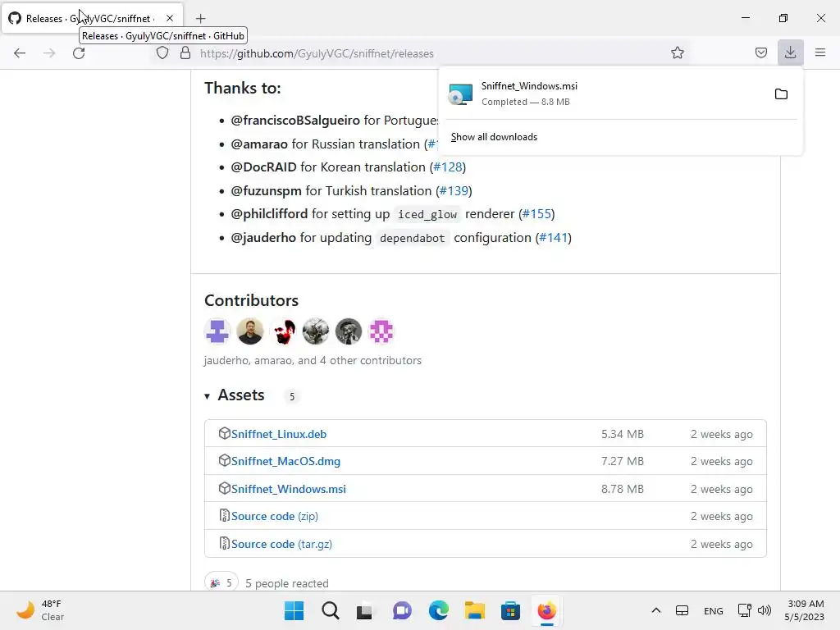Download Sniffnet_Linux.deb
The image size is (840, 630).
click(x=279, y=434)
